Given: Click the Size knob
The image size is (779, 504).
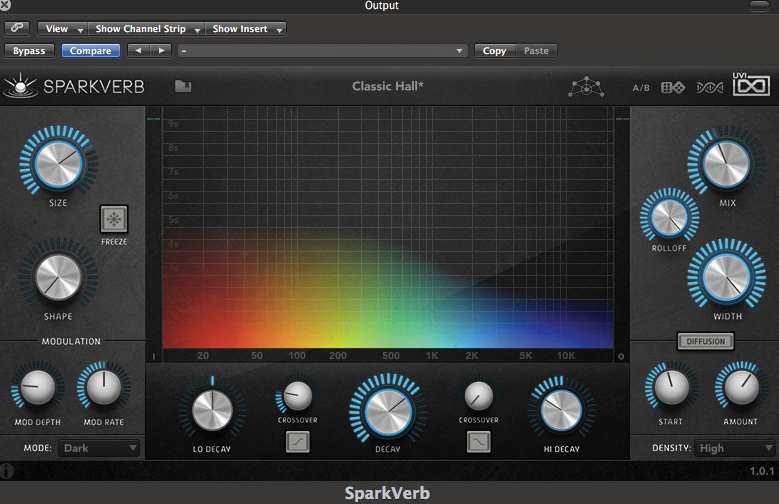Looking at the screenshot, I should coord(59,165).
